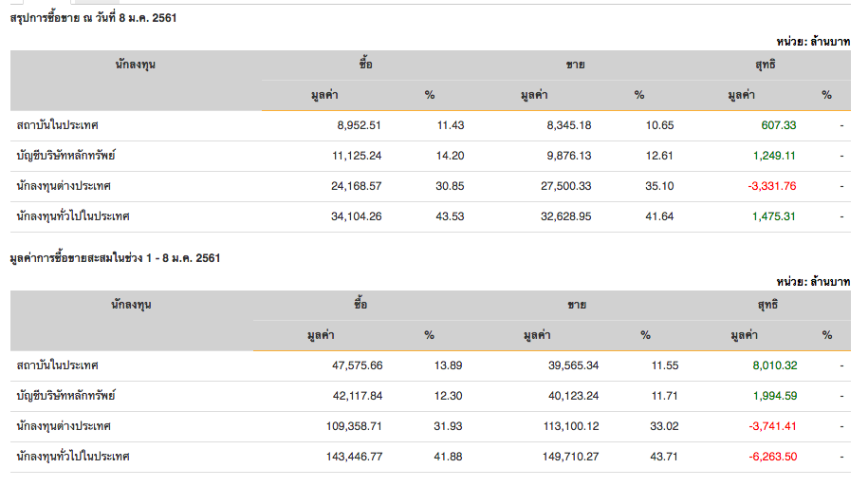868x487 pixels.
Task: Select the net value 1,249.11 cell
Action: point(774,156)
